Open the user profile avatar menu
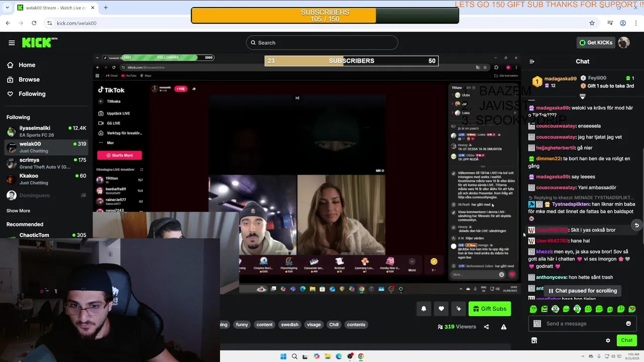This screenshot has width=644, height=362. pyautogui.click(x=624, y=43)
